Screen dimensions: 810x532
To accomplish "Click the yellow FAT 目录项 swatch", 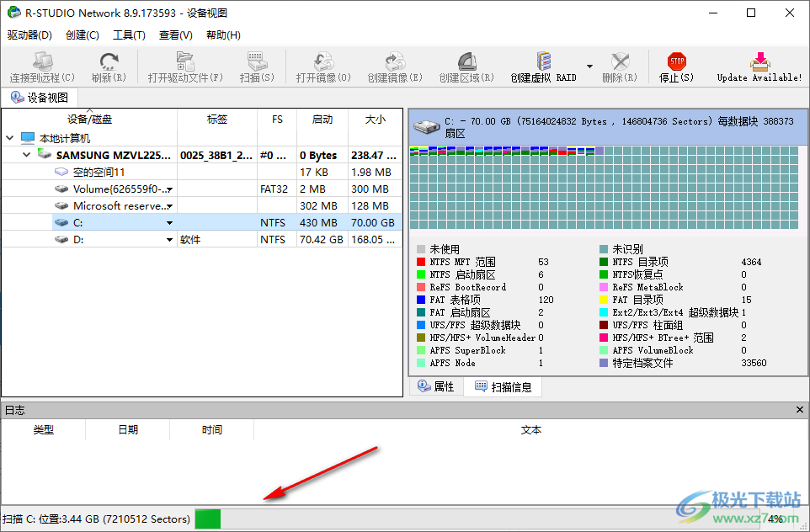I will pos(604,300).
